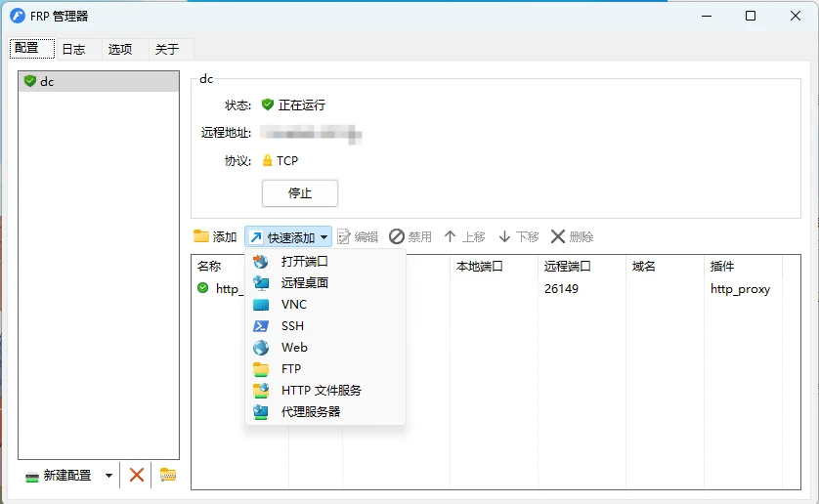The width and height of the screenshot is (819, 504).
Task: Click the FRP Manager app icon in title bar
Action: [x=18, y=16]
